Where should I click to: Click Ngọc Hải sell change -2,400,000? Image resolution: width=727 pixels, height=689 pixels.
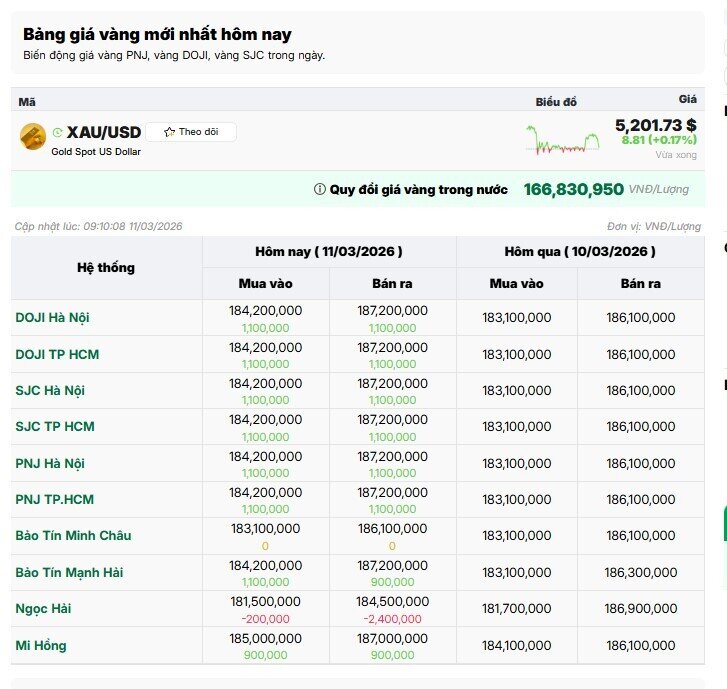pos(392,619)
